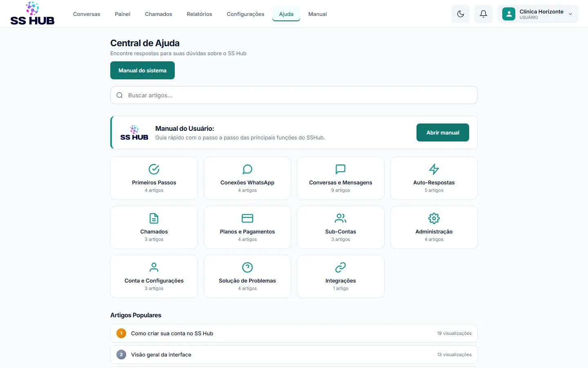Open notifications bell
Image resolution: width=588 pixels, height=368 pixels.
[x=483, y=14]
